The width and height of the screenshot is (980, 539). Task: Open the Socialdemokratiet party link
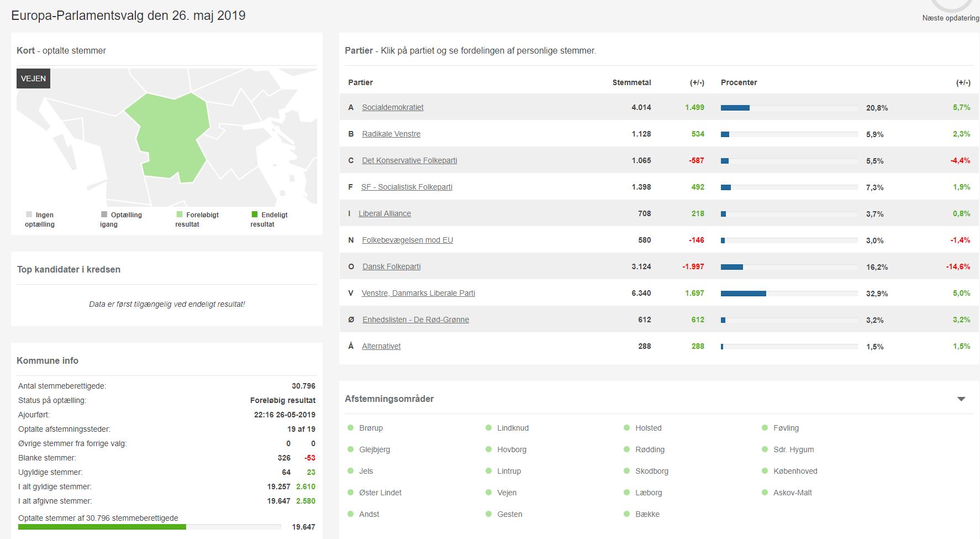pyautogui.click(x=393, y=107)
